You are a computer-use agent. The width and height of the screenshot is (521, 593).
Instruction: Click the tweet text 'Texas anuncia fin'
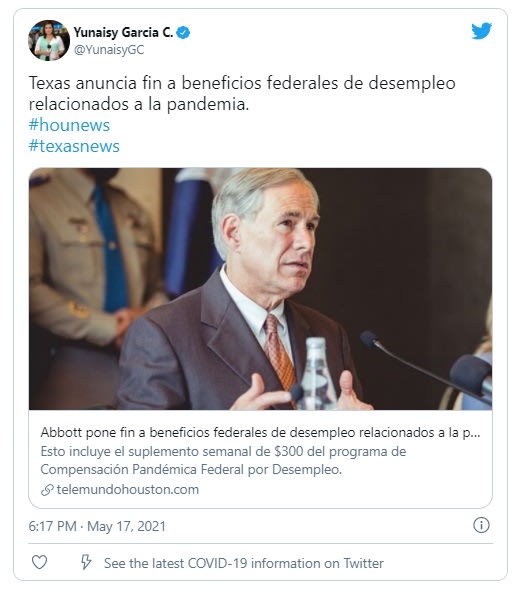[242, 93]
